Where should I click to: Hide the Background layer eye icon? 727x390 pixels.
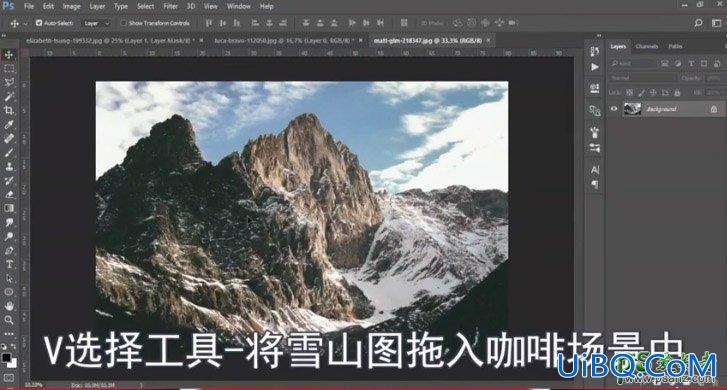(x=614, y=109)
